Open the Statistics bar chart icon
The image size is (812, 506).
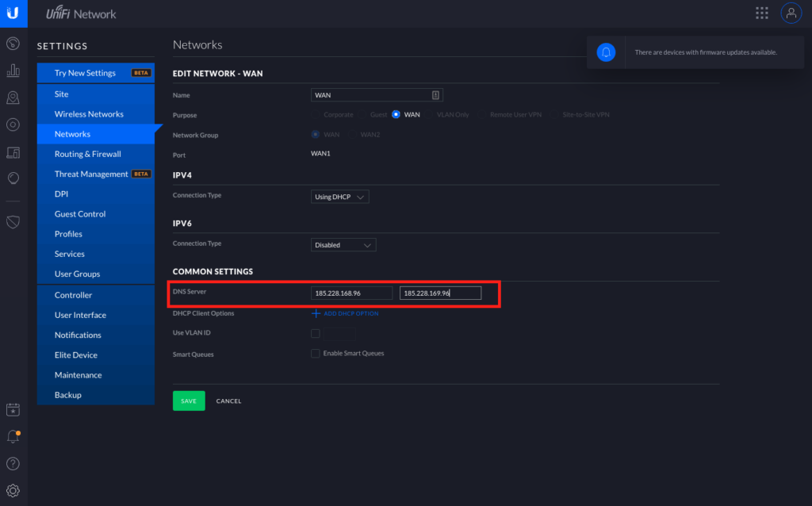13,71
